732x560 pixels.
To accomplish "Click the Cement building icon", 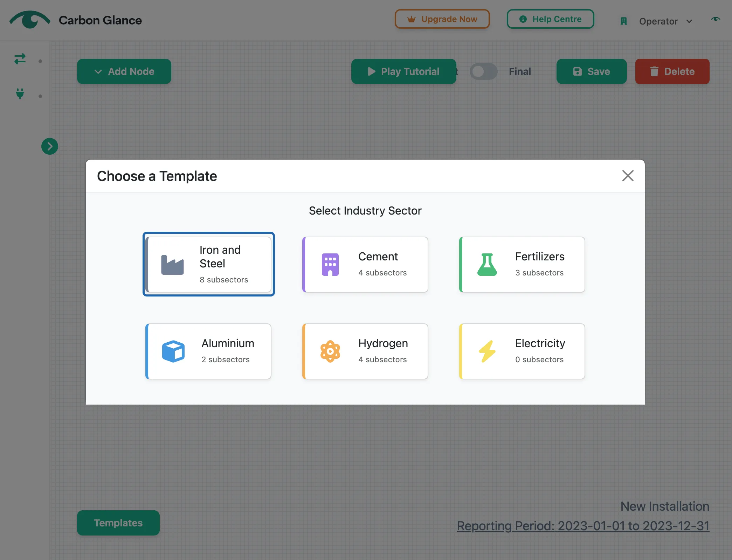I will [330, 265].
